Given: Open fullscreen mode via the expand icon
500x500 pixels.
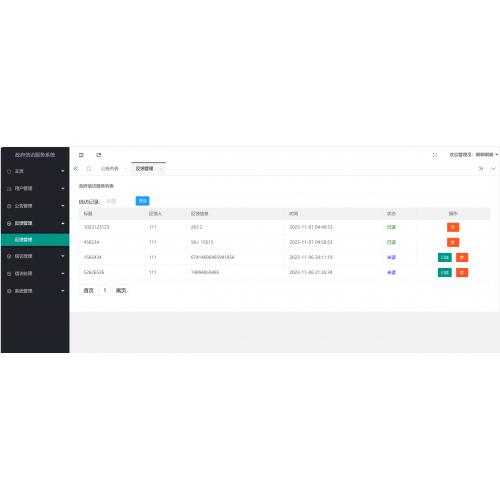Looking at the screenshot, I should point(435,155).
